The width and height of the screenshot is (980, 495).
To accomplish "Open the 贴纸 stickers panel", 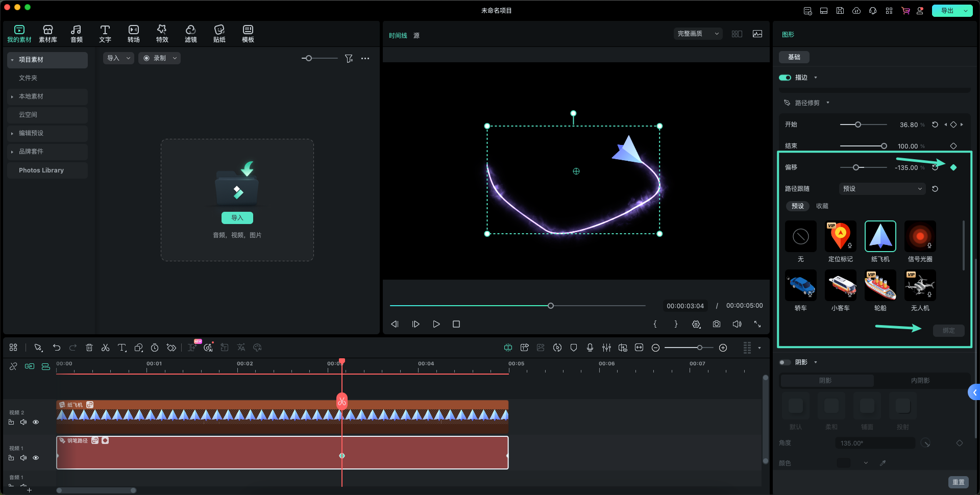I will [x=219, y=34].
